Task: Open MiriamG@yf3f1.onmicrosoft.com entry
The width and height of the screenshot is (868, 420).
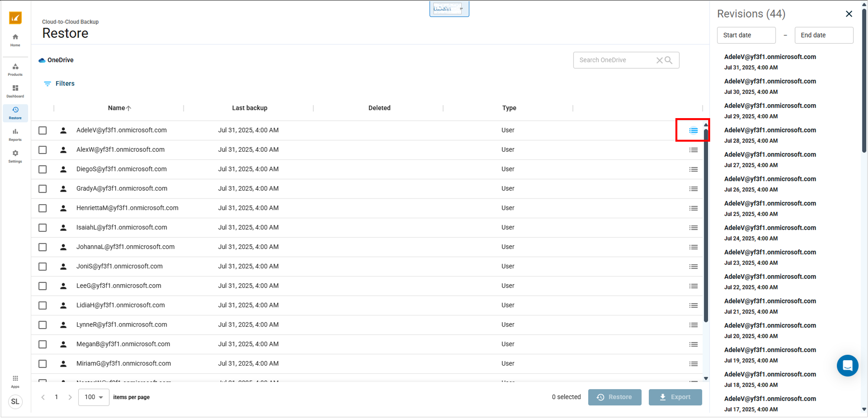Action: pyautogui.click(x=124, y=364)
